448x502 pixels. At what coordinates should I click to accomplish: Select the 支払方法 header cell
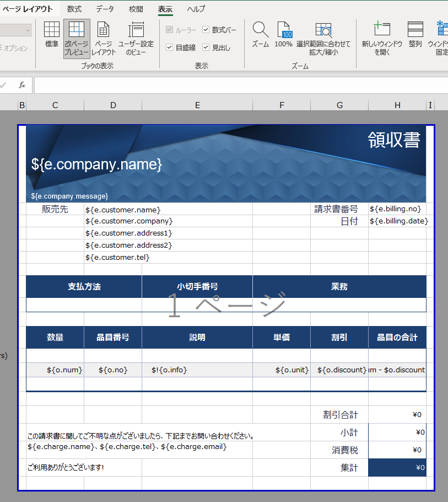coord(84,286)
